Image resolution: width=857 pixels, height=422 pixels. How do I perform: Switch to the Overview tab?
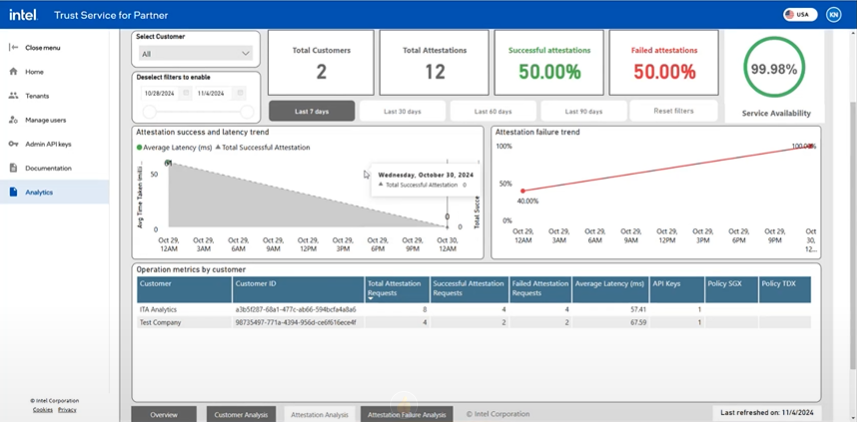coord(164,414)
